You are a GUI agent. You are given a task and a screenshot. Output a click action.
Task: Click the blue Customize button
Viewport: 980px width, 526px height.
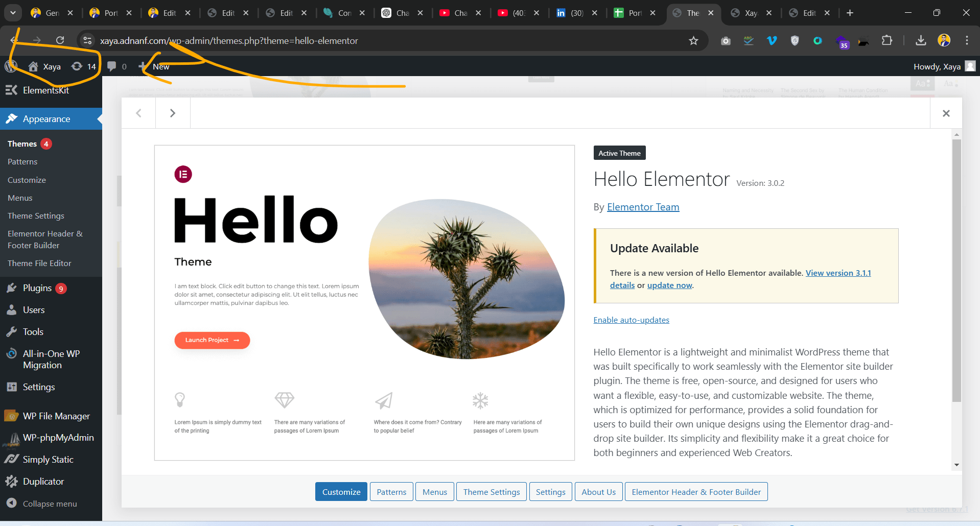coord(341,492)
